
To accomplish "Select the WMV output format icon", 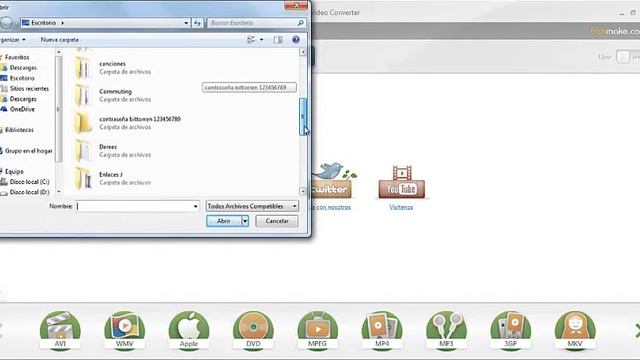I will [x=124, y=330].
